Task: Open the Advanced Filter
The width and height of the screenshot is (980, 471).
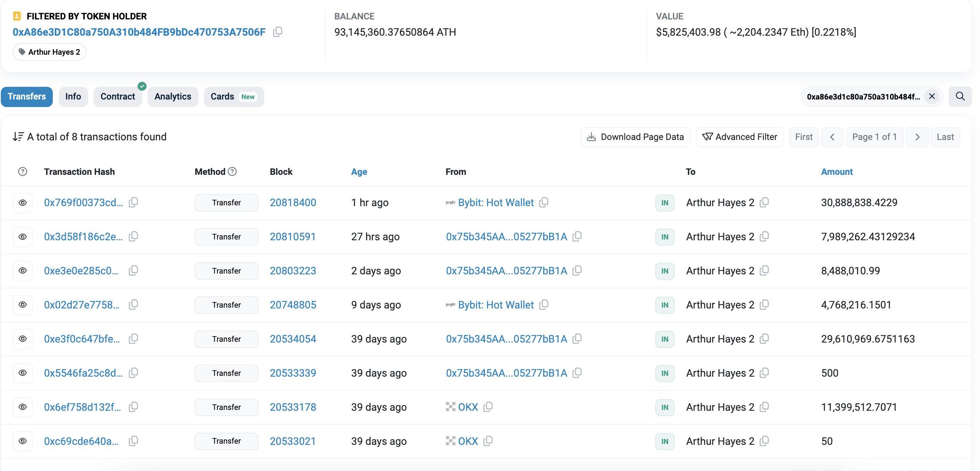Action: [x=740, y=137]
